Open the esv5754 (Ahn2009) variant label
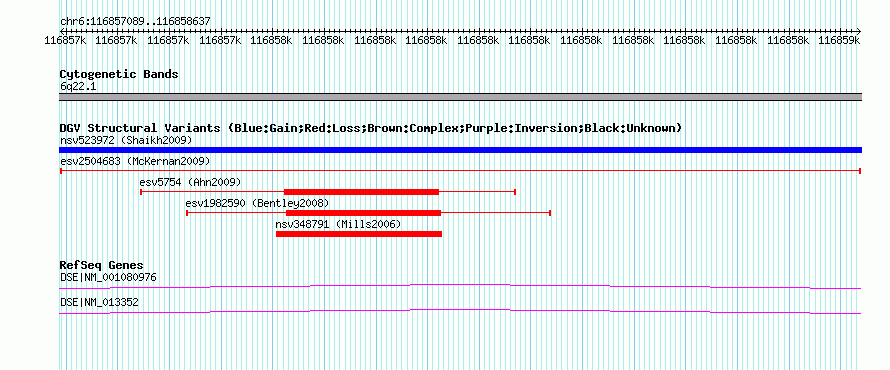This screenshot has height=370, width=890. pos(190,182)
